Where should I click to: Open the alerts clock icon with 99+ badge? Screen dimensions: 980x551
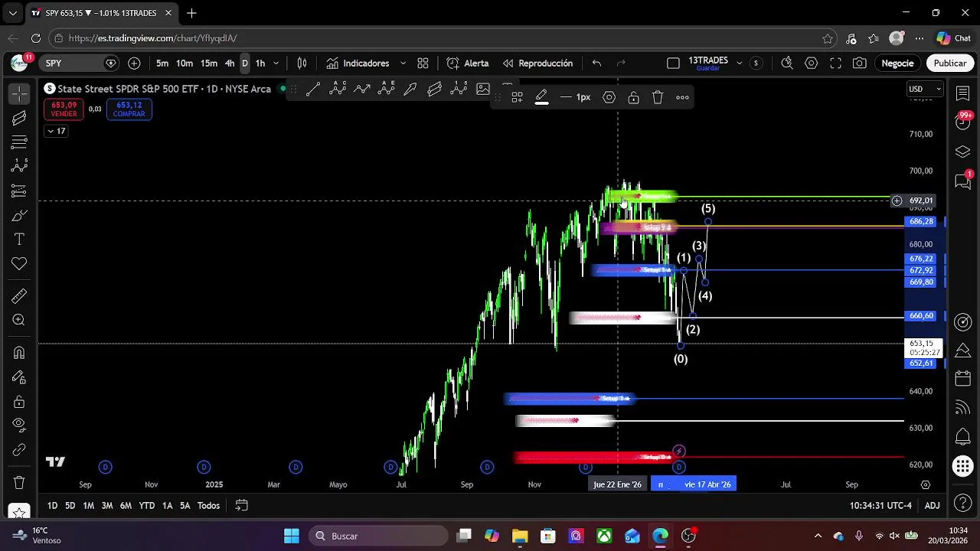tap(963, 122)
